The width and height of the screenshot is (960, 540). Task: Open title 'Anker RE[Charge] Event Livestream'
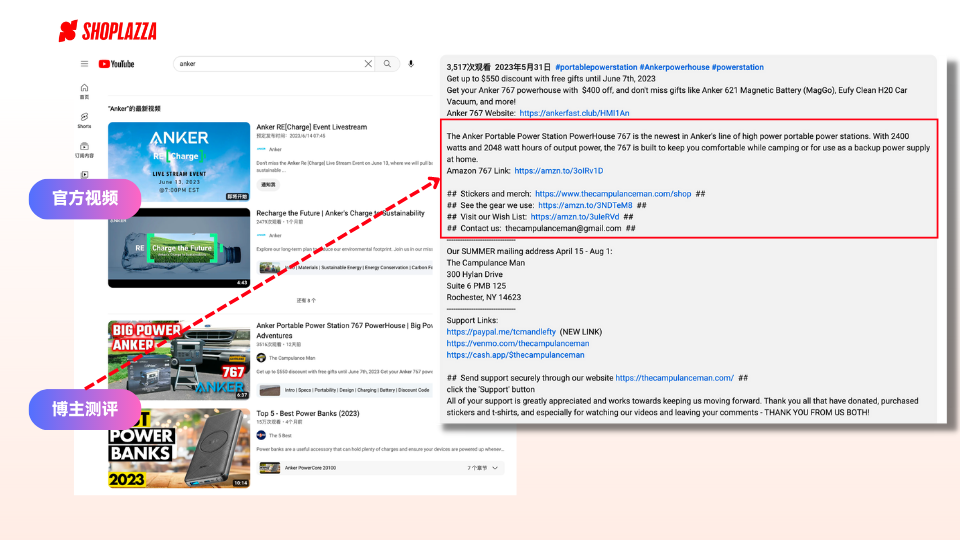click(312, 127)
